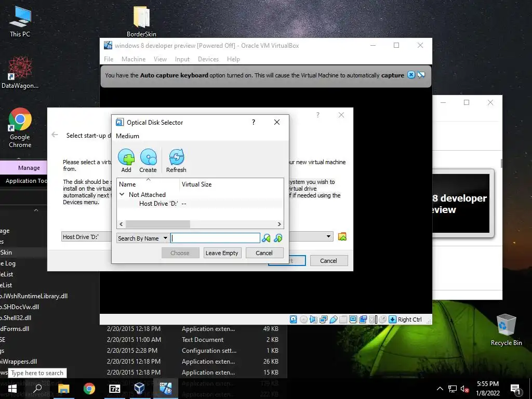This screenshot has width=532, height=399.
Task: Click Cancel in Optical Disk Selector
Action: pos(264,253)
